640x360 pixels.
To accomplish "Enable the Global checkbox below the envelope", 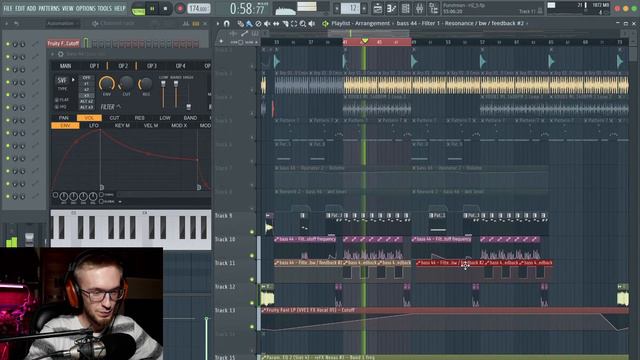I will (101, 201).
